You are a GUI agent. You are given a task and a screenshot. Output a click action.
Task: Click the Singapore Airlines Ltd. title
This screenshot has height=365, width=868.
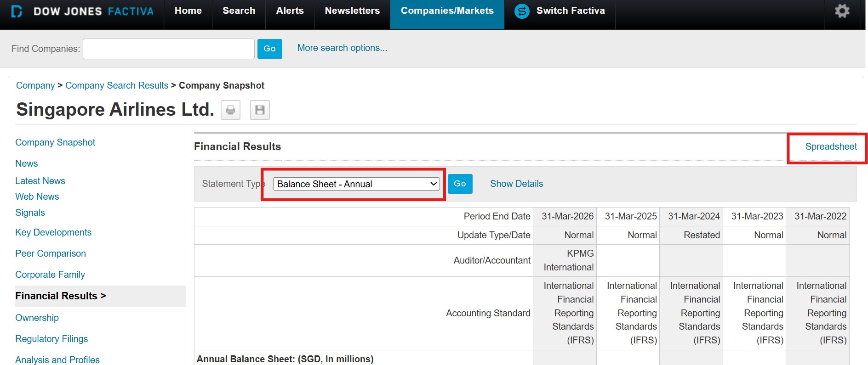click(x=115, y=109)
